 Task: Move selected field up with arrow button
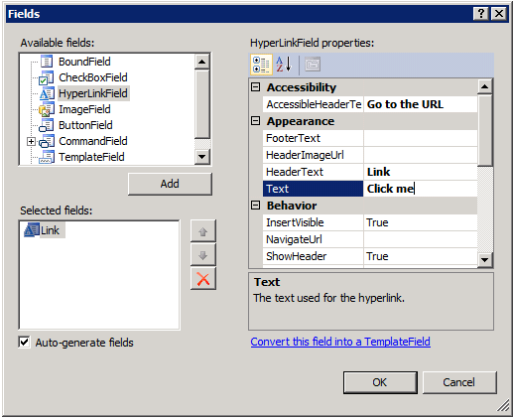click(203, 231)
